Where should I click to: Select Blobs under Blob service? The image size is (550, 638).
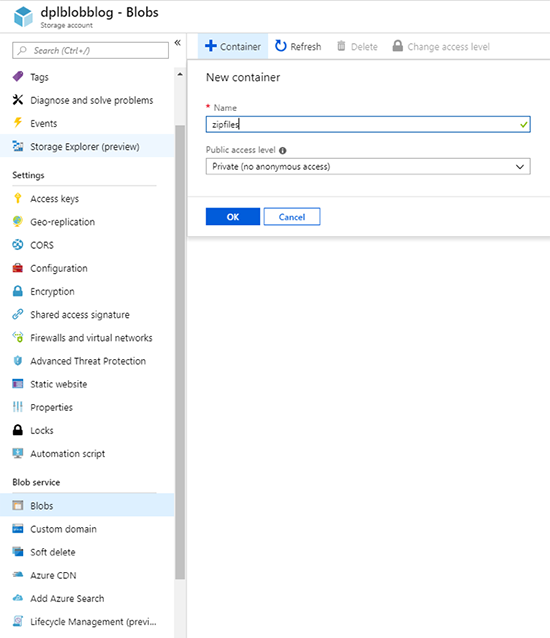(x=41, y=506)
